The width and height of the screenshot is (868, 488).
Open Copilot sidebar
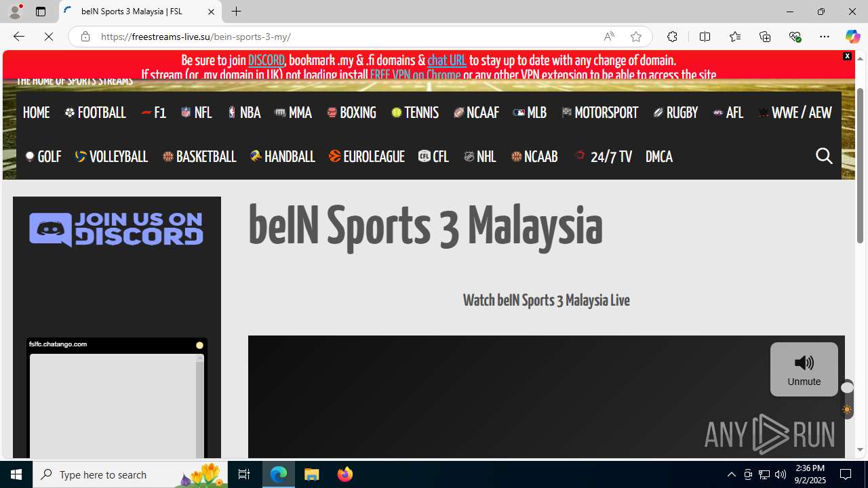click(x=852, y=37)
